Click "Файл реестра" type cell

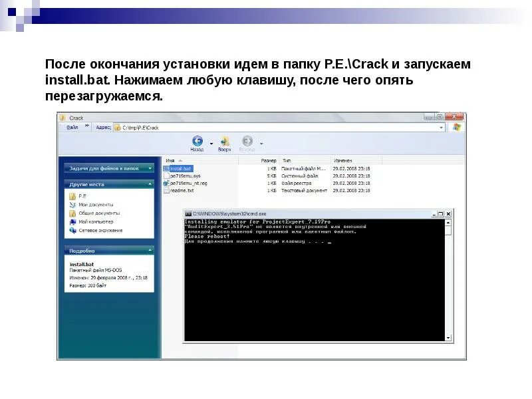pyautogui.click(x=296, y=184)
